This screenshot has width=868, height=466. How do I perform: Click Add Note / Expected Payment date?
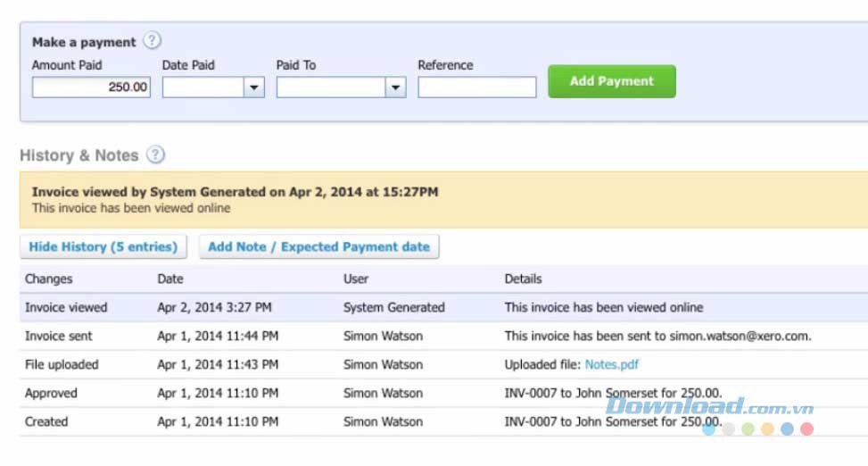pyautogui.click(x=318, y=247)
